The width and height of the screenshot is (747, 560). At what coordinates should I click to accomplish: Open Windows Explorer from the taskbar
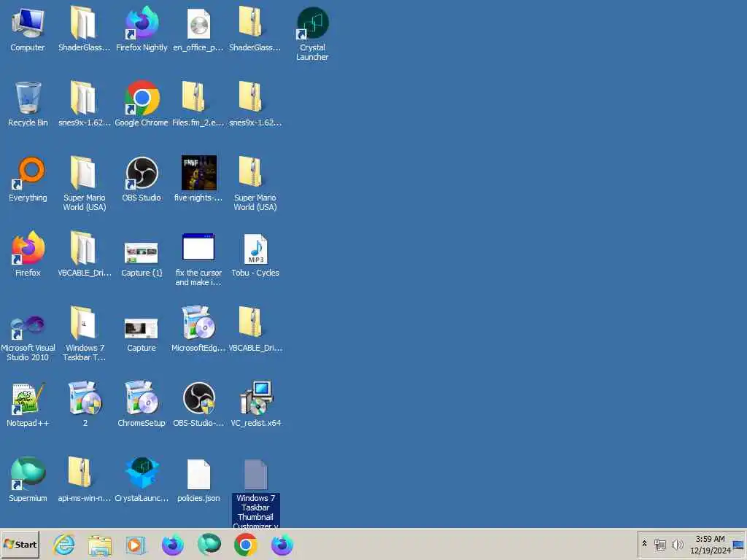pos(100,545)
